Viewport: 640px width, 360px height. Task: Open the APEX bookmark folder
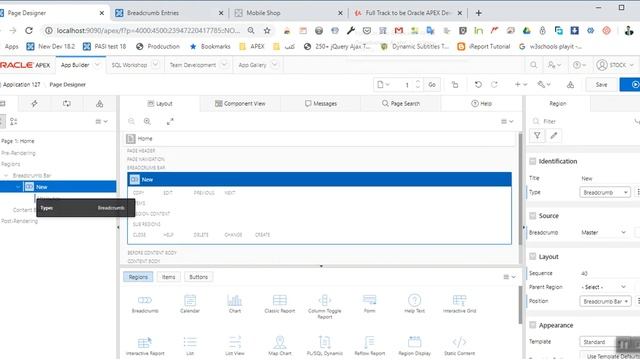(x=252, y=47)
